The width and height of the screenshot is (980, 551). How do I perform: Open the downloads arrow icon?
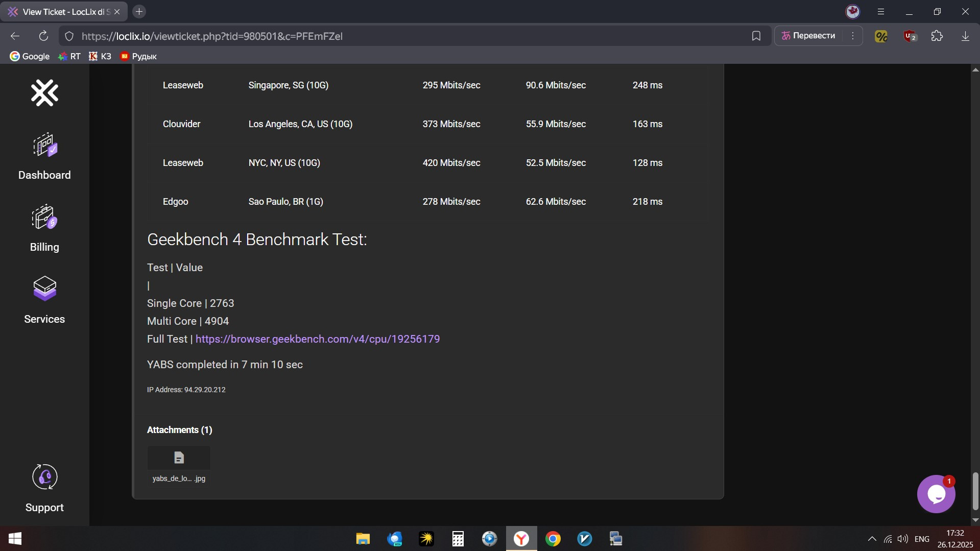[965, 36]
